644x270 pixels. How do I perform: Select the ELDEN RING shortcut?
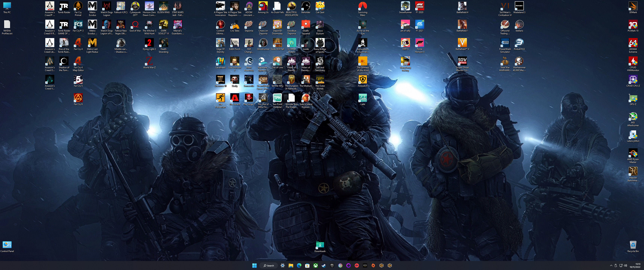click(x=163, y=8)
